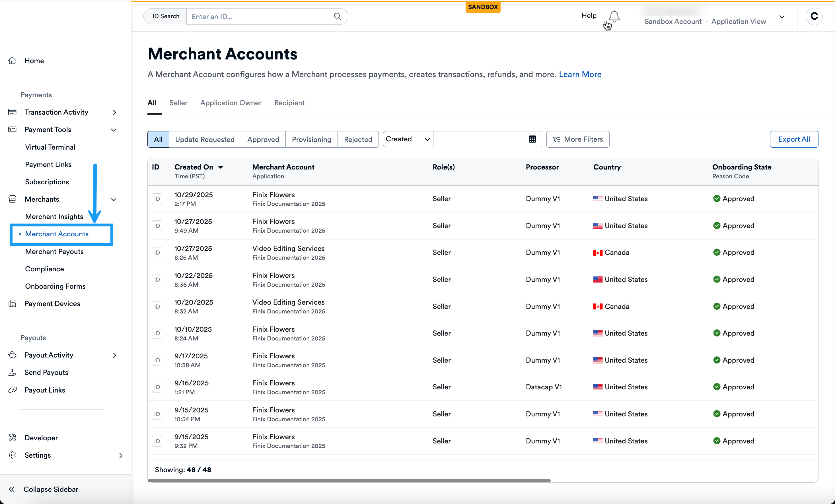The height and width of the screenshot is (504, 835).
Task: Click the Merchants sidebar icon
Action: (x=13, y=199)
